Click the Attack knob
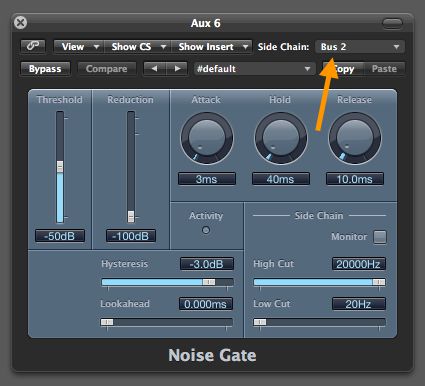The image size is (425, 386). 207,138
